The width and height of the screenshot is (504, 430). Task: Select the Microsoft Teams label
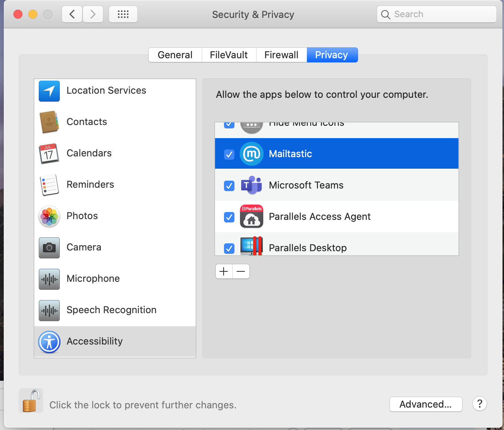306,185
